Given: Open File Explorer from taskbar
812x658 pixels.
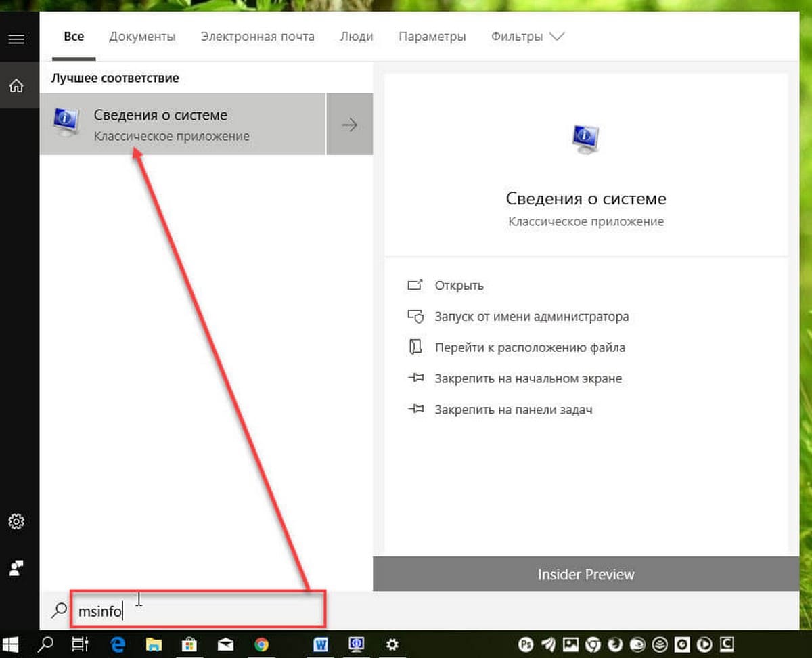Looking at the screenshot, I should [x=154, y=644].
